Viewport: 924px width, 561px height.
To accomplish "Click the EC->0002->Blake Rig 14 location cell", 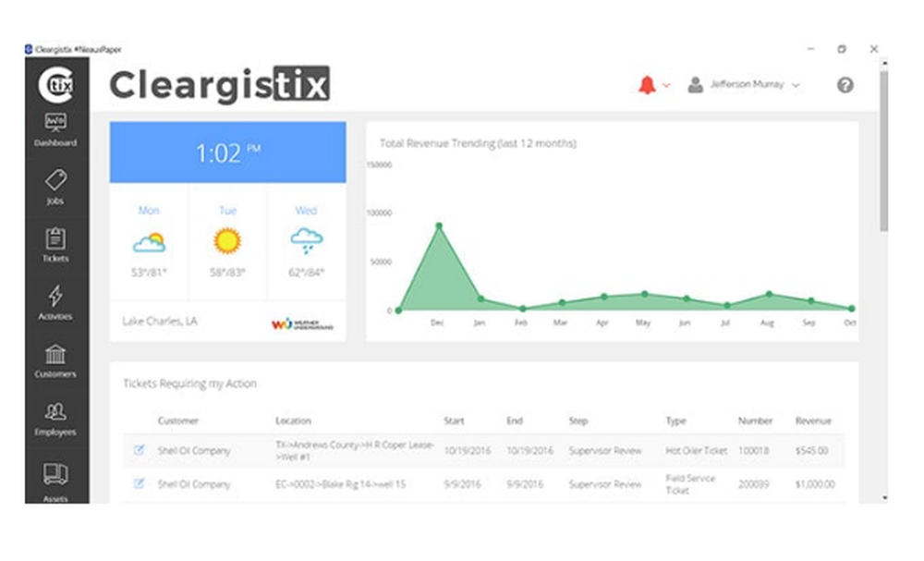I will pyautogui.click(x=341, y=484).
